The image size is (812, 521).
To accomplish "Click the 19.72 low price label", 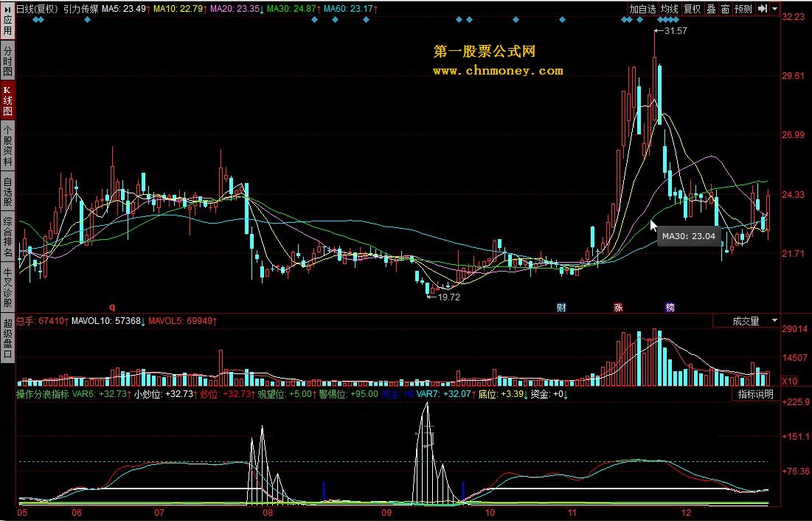I will pos(448,297).
